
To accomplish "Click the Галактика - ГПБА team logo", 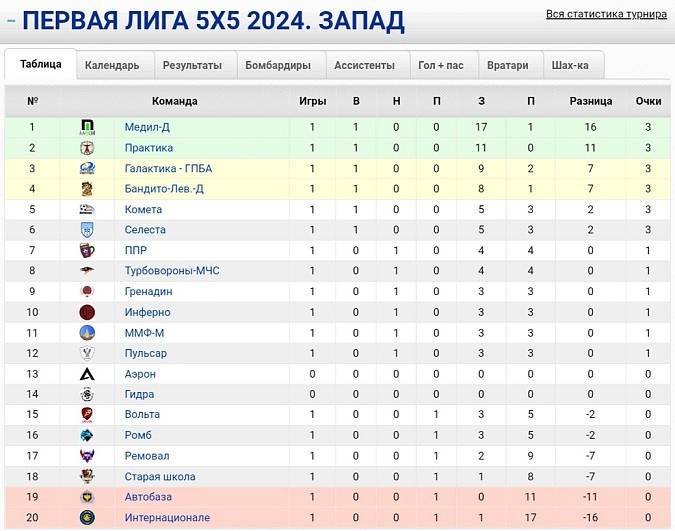I will [87, 168].
